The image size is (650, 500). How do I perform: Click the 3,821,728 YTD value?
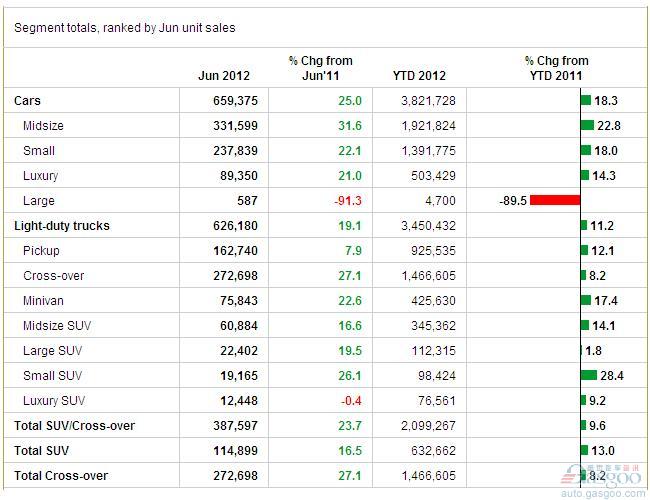(x=428, y=101)
